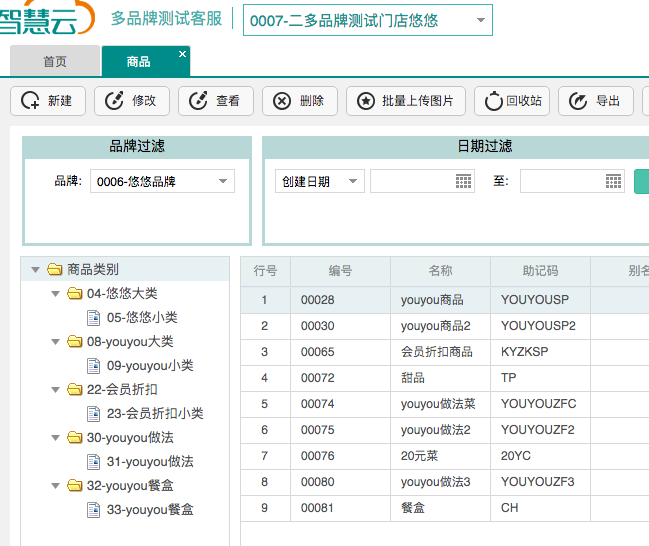Screen dimensions: 649x546
Task: Collapse the 商品类别 root tree node
Action: 36,269
